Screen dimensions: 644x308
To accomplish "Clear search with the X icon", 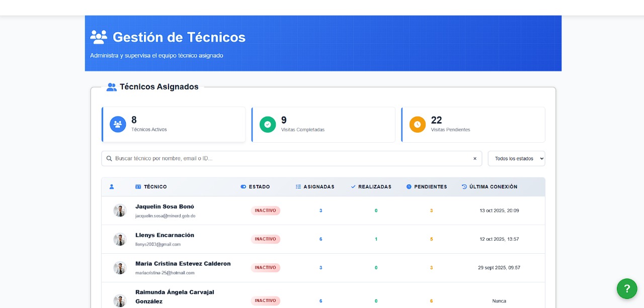I will (x=474, y=158).
